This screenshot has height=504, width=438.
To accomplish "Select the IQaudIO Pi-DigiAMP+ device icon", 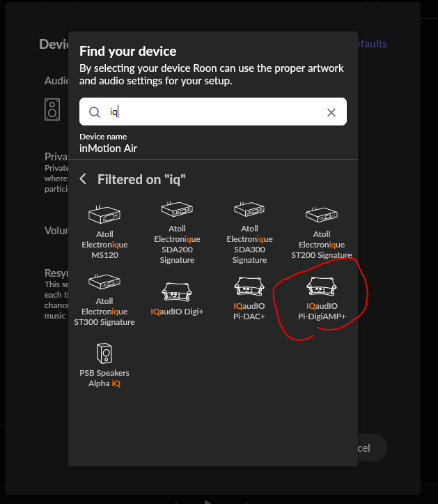I will 322,287.
